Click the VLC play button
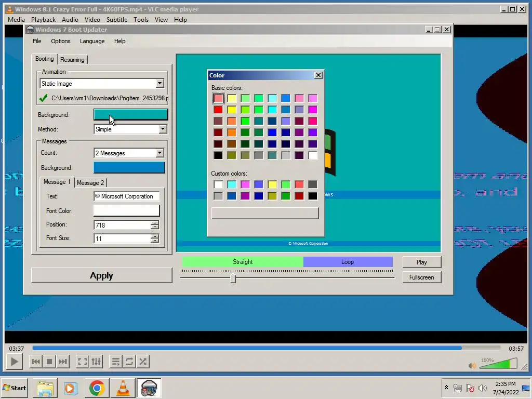 pyautogui.click(x=14, y=362)
